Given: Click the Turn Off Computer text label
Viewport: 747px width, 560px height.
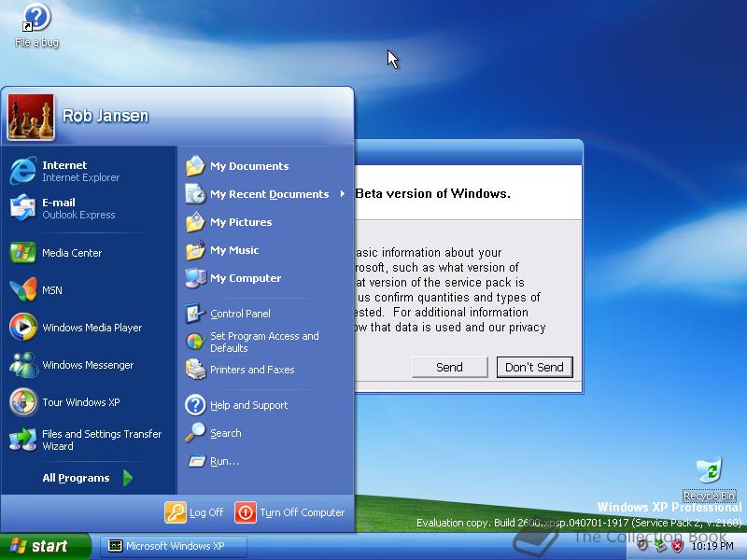Looking at the screenshot, I should pyautogui.click(x=302, y=512).
